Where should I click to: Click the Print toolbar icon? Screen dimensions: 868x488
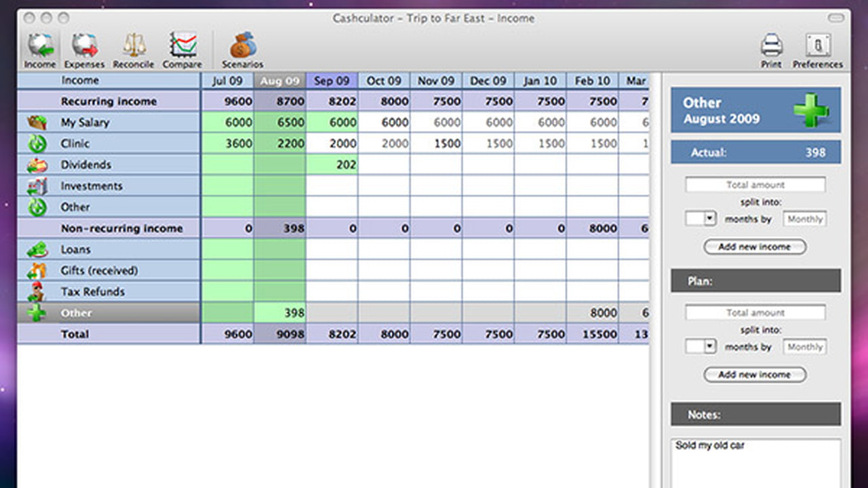point(771,51)
